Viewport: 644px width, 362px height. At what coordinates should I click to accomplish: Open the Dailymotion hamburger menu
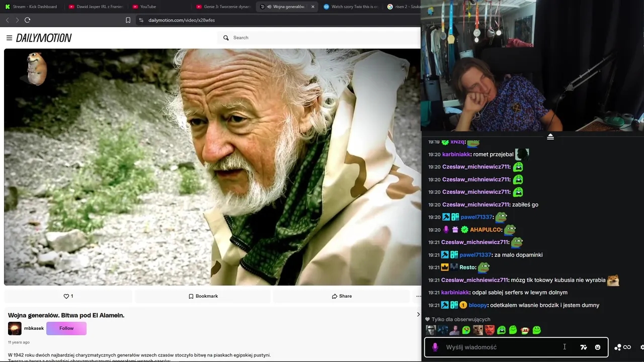click(9, 38)
